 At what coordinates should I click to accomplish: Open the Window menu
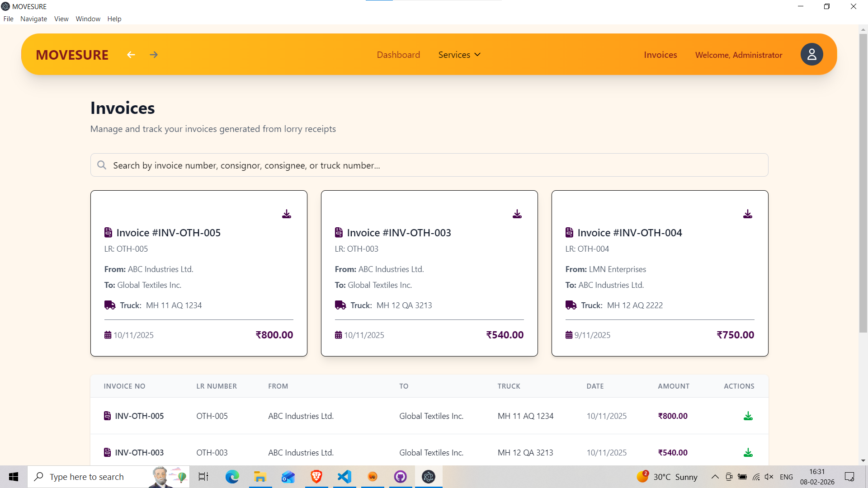click(88, 19)
